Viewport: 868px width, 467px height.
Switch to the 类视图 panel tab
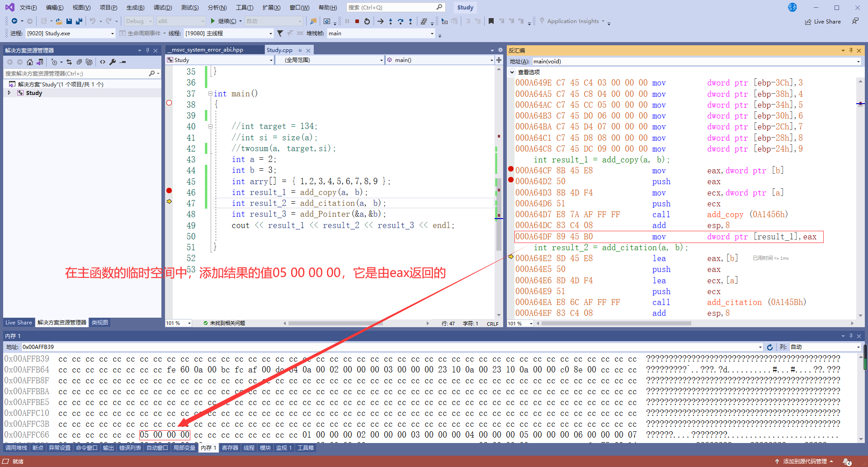100,322
